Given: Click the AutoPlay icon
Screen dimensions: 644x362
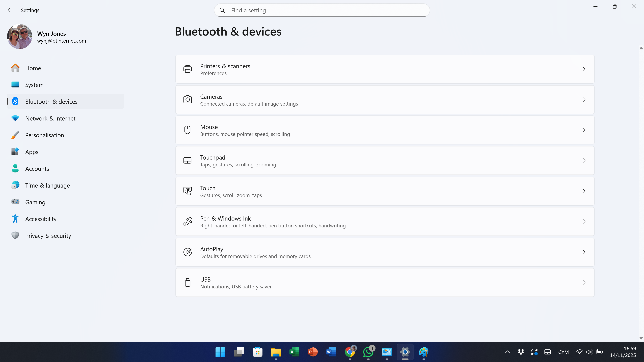Looking at the screenshot, I should (188, 252).
